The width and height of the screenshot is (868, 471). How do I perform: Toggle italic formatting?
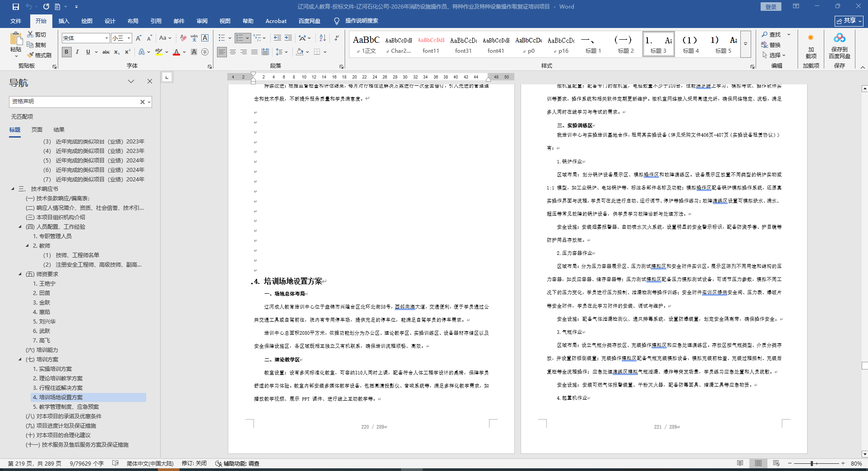coord(77,52)
